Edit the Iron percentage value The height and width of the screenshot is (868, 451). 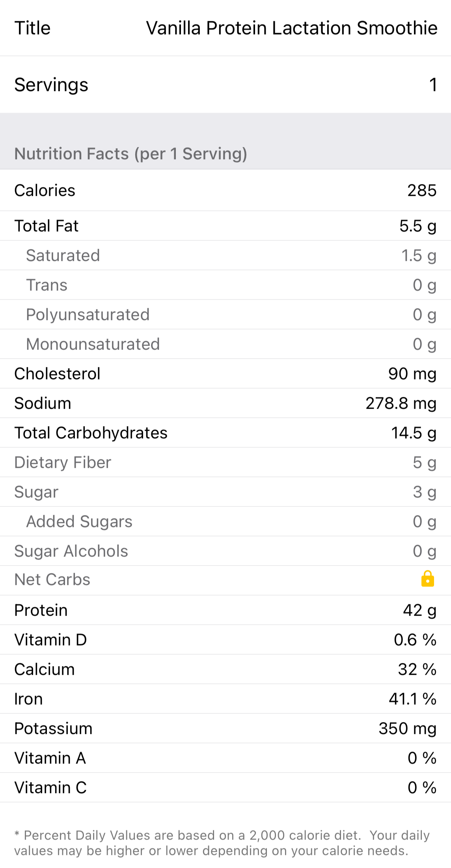[x=412, y=699]
